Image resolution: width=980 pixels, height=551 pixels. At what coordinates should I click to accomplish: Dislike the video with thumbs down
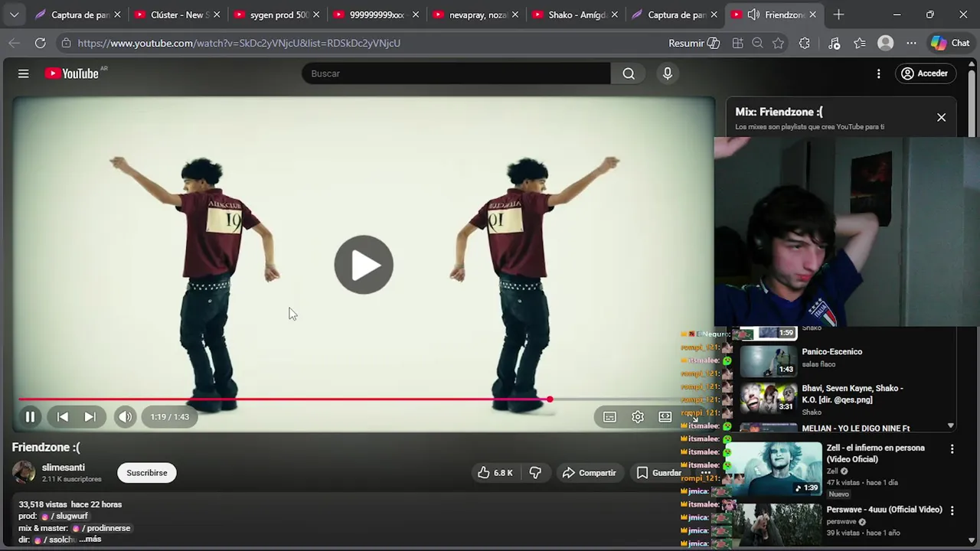tap(535, 473)
